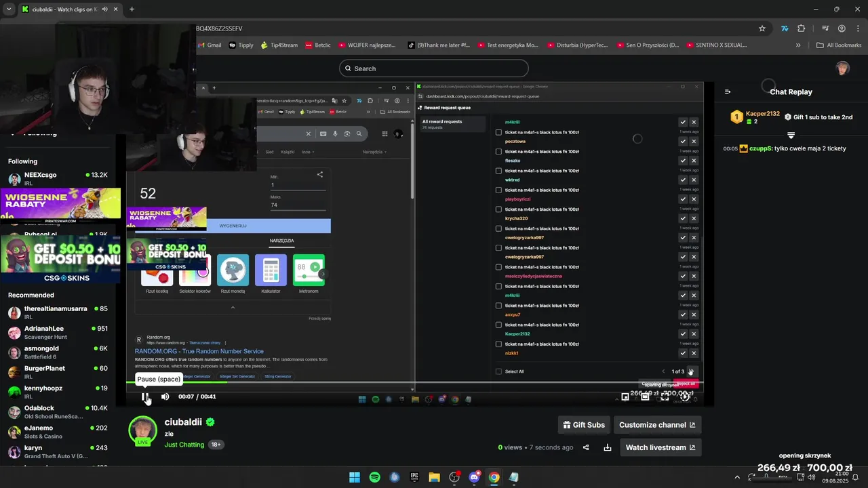Check the nizkk1 ticket request checkbox
The width and height of the screenshot is (868, 488).
pos(498,344)
